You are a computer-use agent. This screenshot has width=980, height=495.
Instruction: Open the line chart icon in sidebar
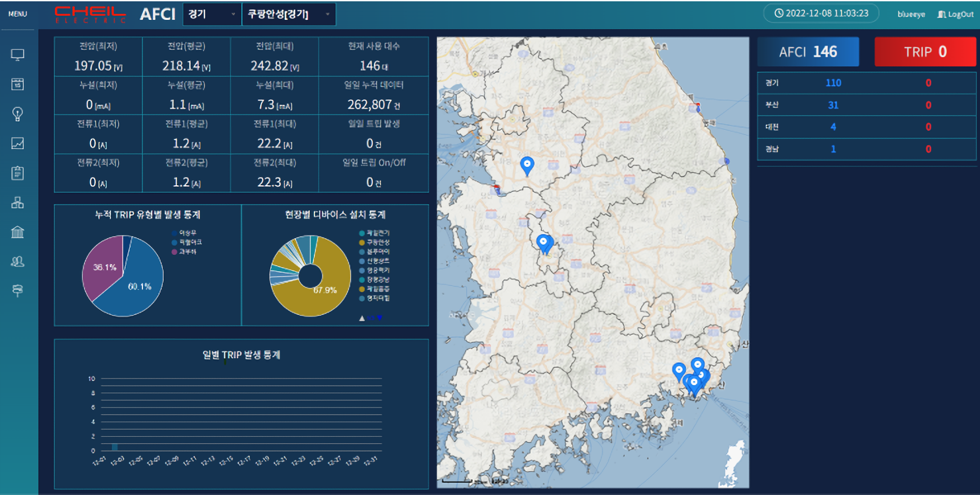(x=18, y=143)
